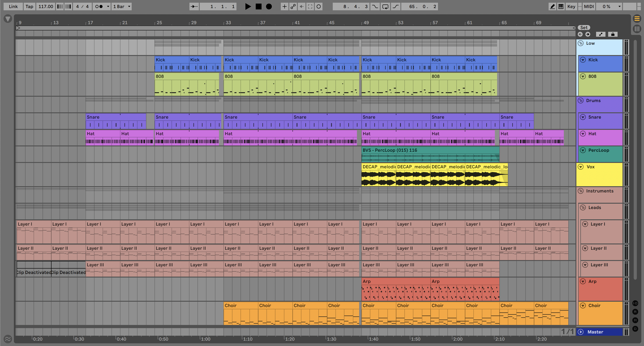Toggle the arrangement Loop switch
Viewport: 644px width, 346px height.
point(385,6)
